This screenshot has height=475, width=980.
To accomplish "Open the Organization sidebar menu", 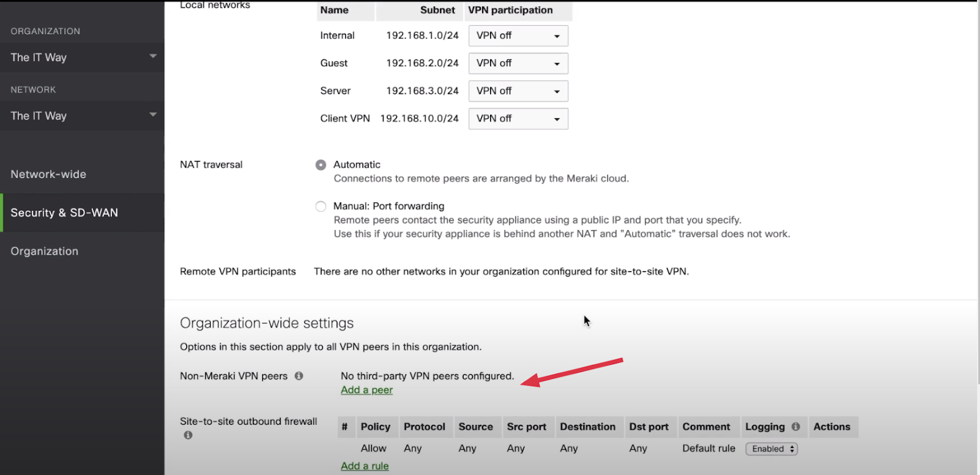I will [45, 252].
